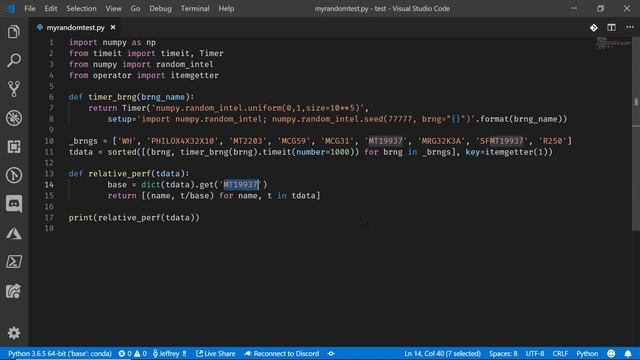
Task: Open the Debug menu
Action: [x=160, y=9]
